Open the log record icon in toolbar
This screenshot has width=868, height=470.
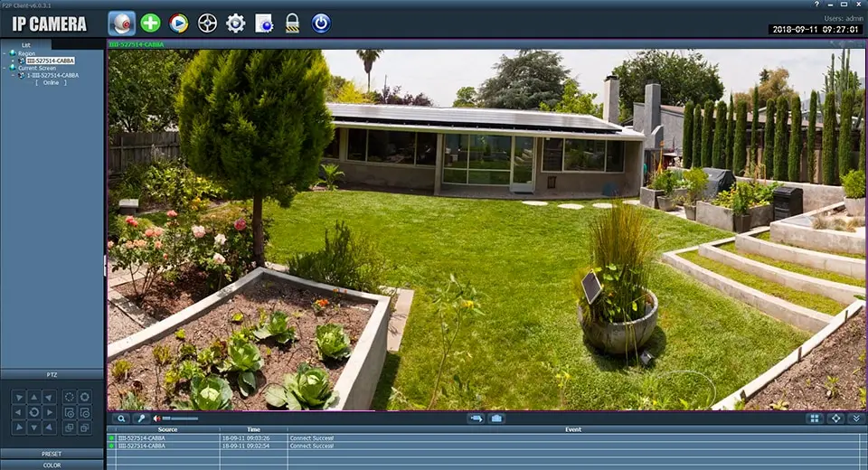tap(264, 23)
